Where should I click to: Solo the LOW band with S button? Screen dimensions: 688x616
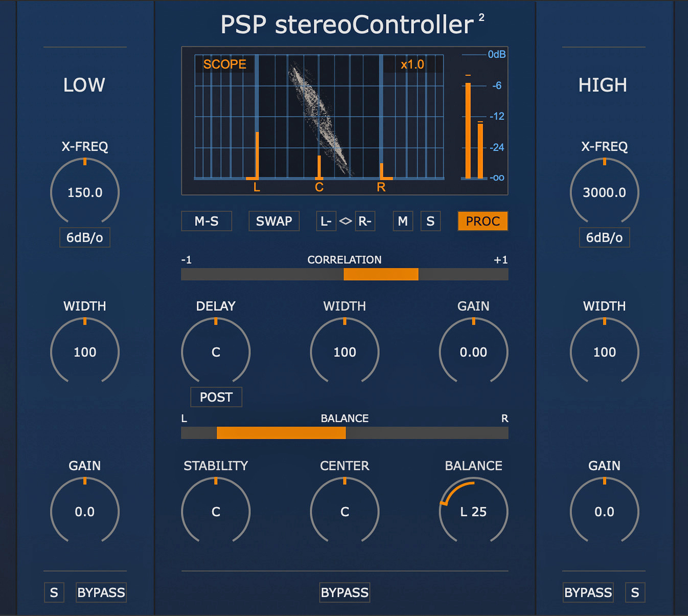pos(54,592)
